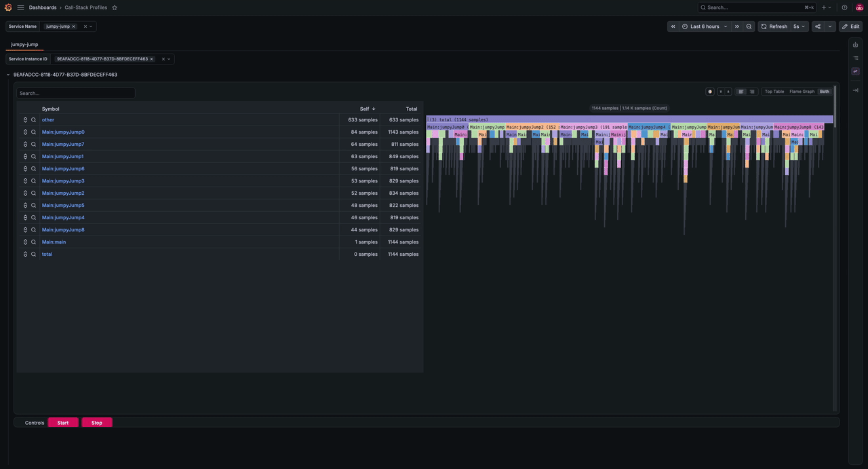Select right text alignment toggle
868x469 pixels.
click(x=752, y=92)
